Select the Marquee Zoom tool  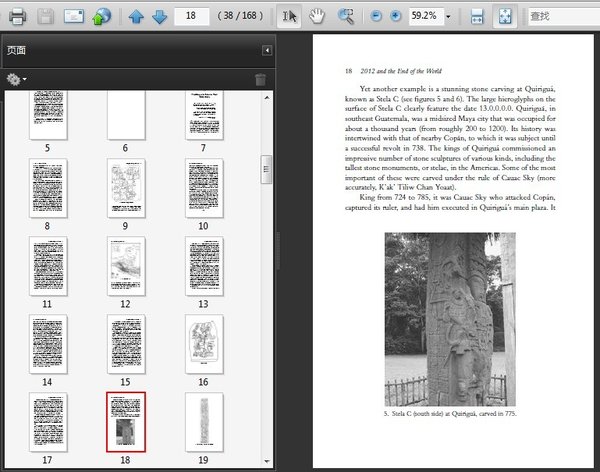(x=346, y=17)
